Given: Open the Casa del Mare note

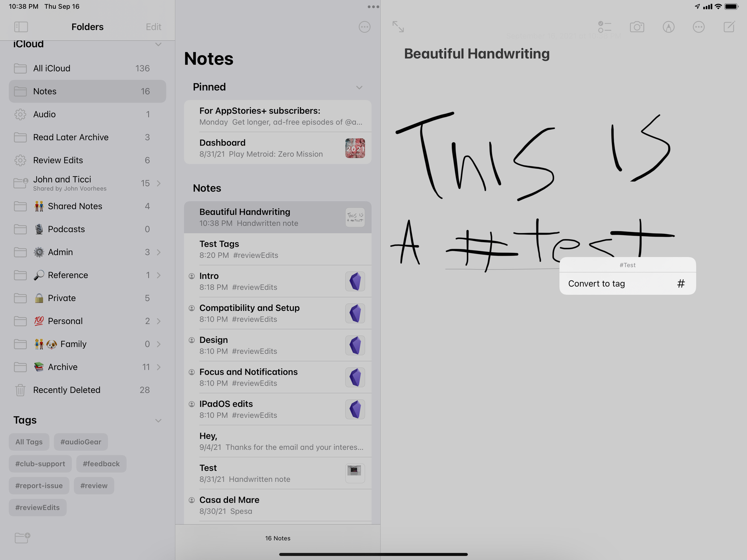Looking at the screenshot, I should point(278,505).
